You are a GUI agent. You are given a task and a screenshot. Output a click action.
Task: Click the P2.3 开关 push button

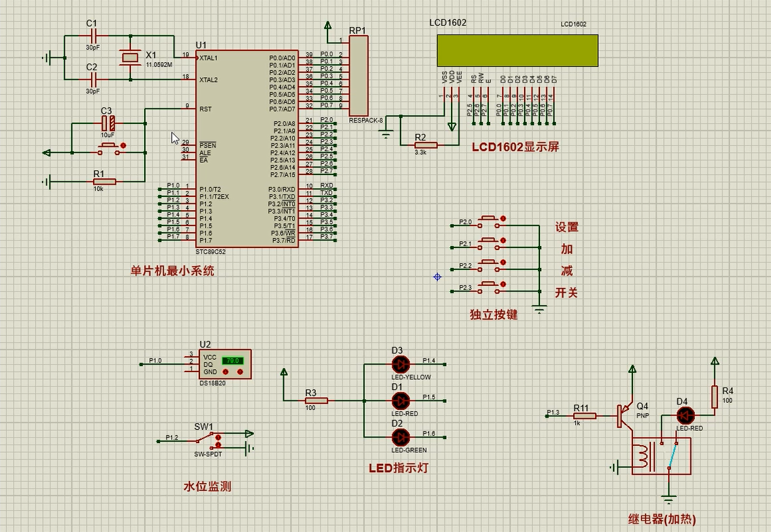[489, 287]
